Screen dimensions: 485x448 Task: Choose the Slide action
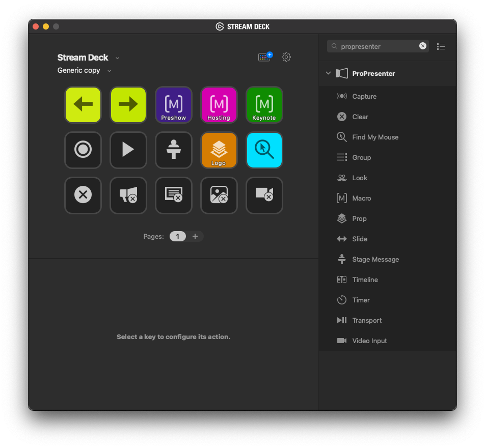click(388, 239)
